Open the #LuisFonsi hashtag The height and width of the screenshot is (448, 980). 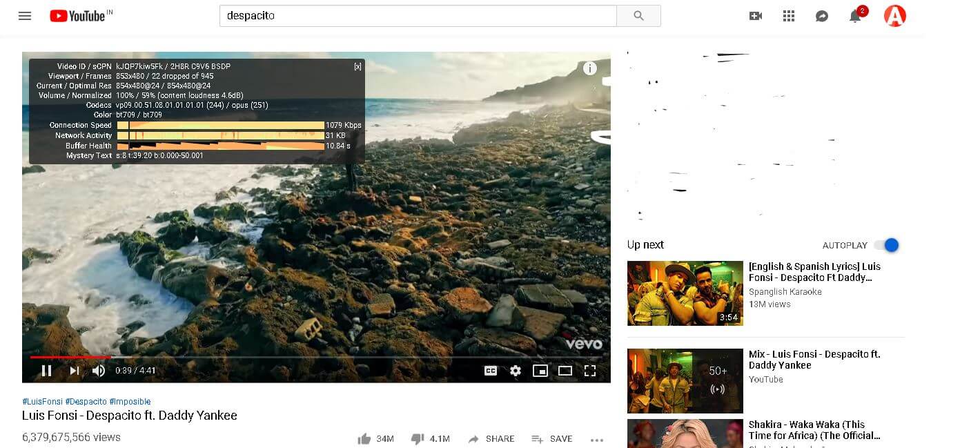click(42, 402)
